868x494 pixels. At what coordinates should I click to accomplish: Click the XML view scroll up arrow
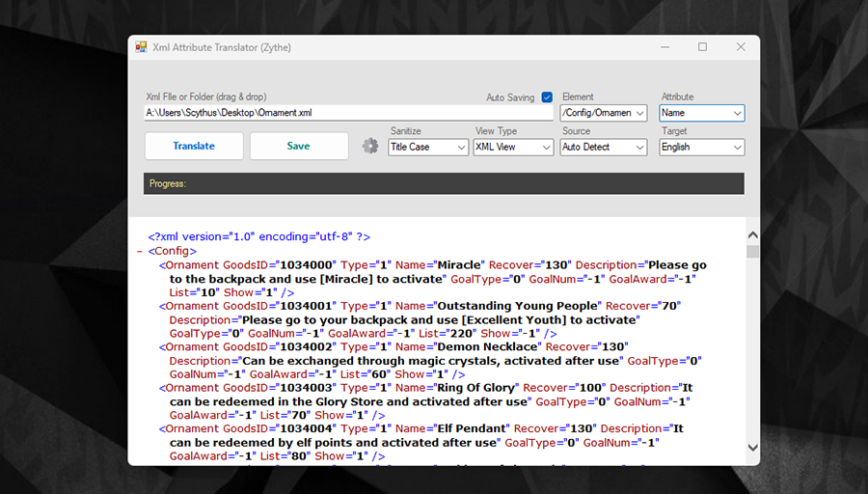[752, 233]
